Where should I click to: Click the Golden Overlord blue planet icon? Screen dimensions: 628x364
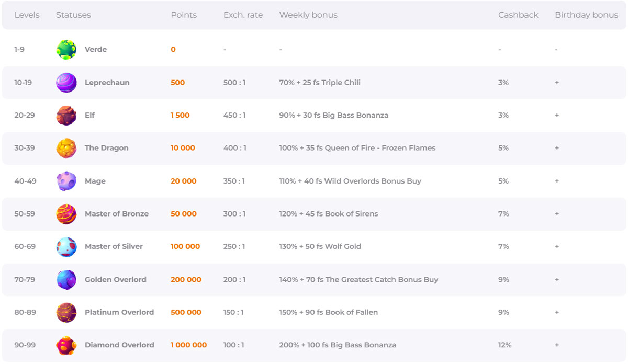[x=66, y=279]
